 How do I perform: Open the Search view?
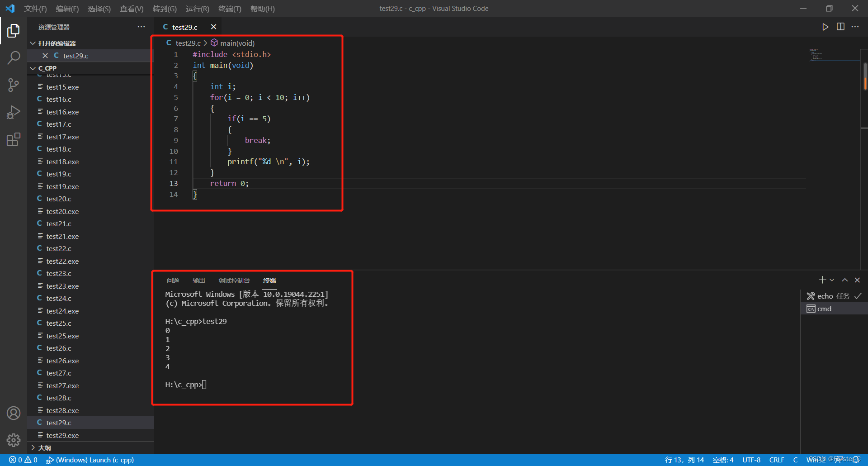coord(14,57)
